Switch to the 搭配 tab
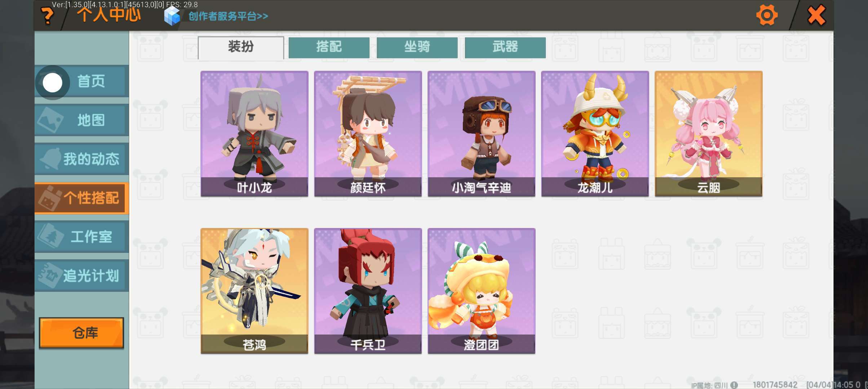 [329, 47]
